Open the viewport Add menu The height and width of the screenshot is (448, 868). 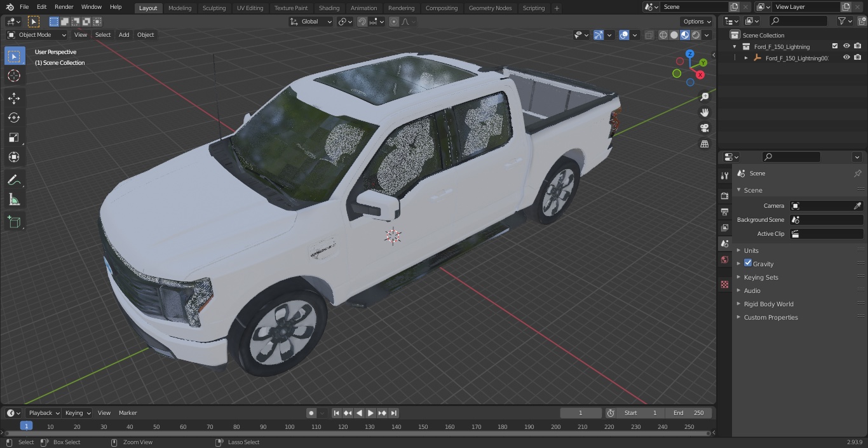[x=124, y=35]
